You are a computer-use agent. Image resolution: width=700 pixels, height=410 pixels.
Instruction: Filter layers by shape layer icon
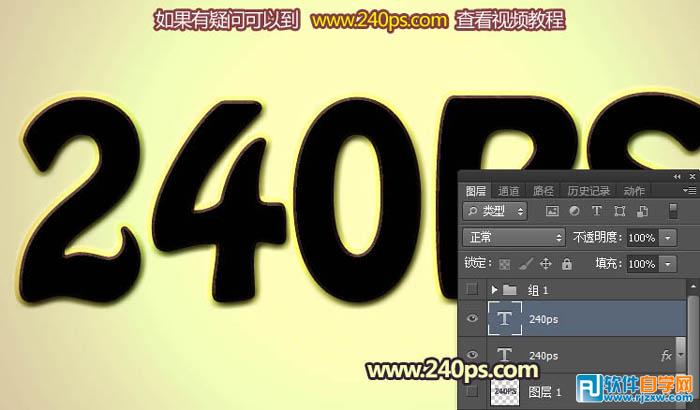click(x=619, y=211)
